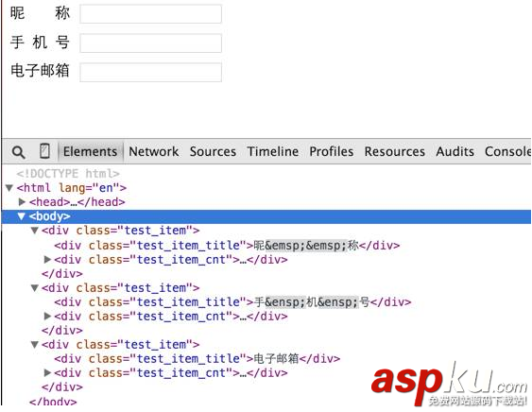The image size is (532, 412).
Task: Collapse the second test_item div
Action: (34, 288)
